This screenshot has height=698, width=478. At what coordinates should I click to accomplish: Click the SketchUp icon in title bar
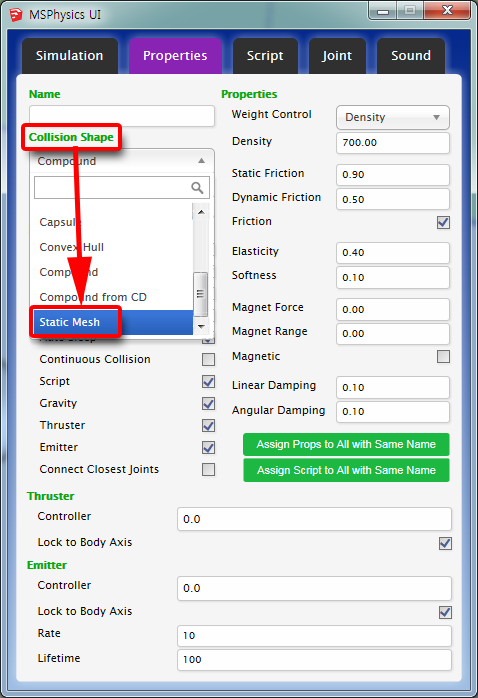[x=16, y=15]
